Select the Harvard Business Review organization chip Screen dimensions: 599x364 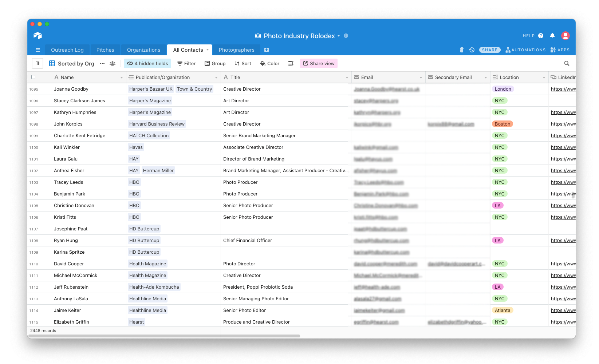pyautogui.click(x=157, y=124)
